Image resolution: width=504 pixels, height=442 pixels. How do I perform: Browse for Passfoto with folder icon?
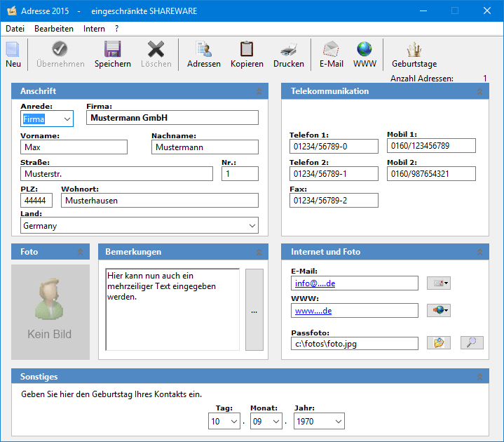click(438, 342)
